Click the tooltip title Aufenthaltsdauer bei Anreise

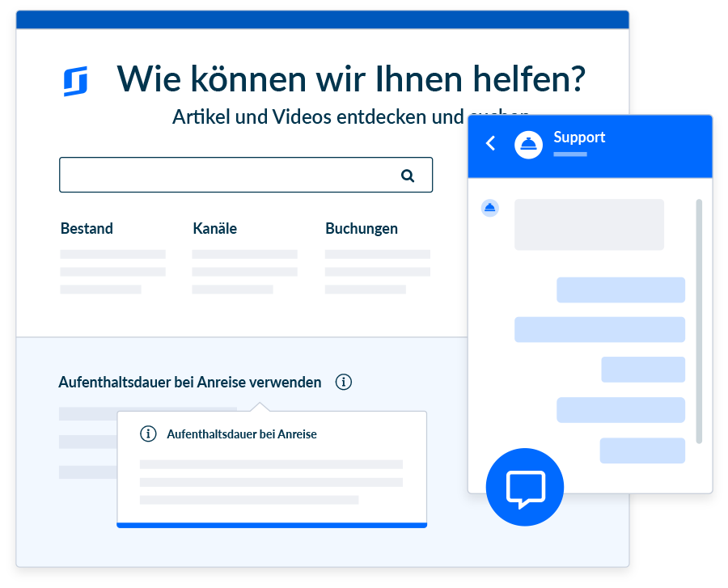click(242, 434)
